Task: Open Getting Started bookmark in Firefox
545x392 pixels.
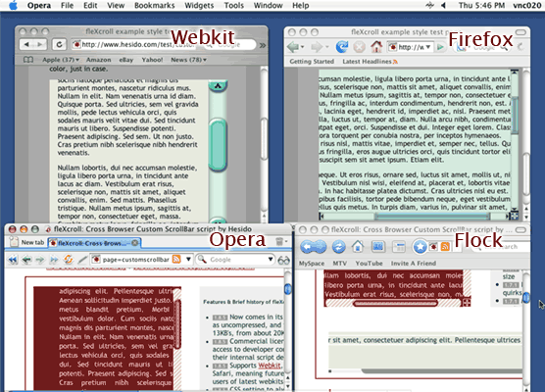Action: pyautogui.click(x=312, y=62)
